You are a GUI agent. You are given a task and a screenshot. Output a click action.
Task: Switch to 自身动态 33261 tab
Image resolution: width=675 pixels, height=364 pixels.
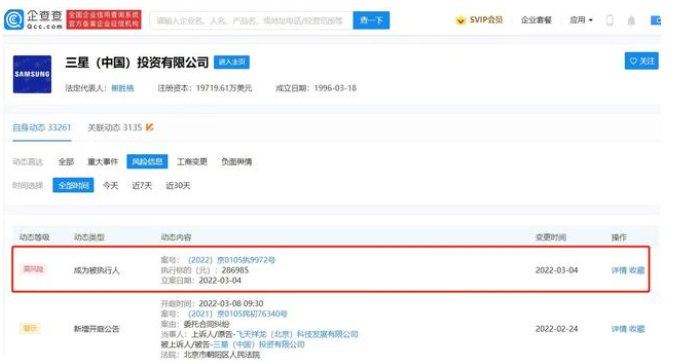coord(42,128)
